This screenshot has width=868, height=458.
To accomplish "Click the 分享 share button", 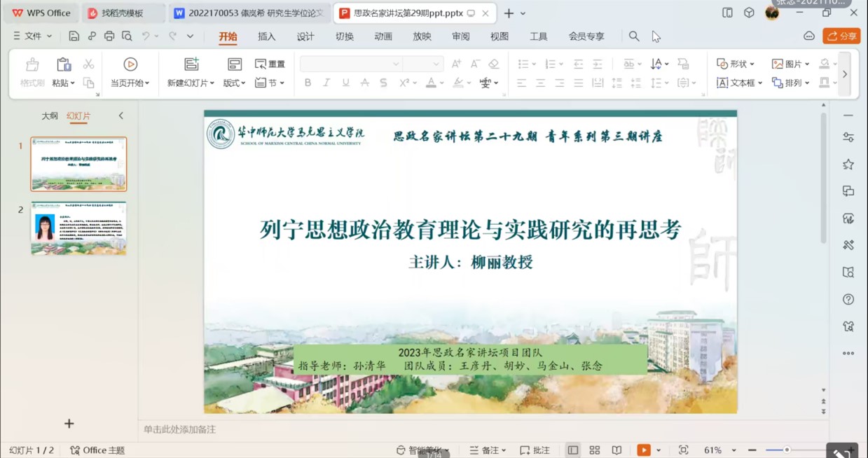I will coord(841,36).
